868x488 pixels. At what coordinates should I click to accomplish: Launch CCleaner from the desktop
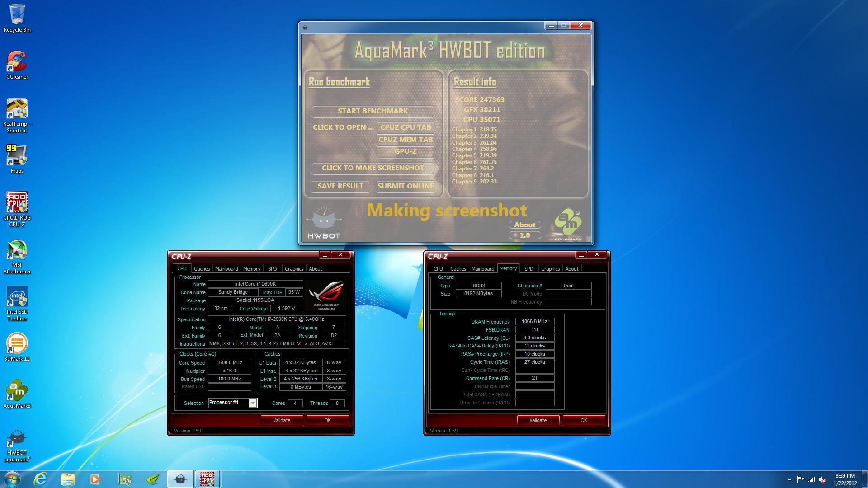tap(17, 65)
